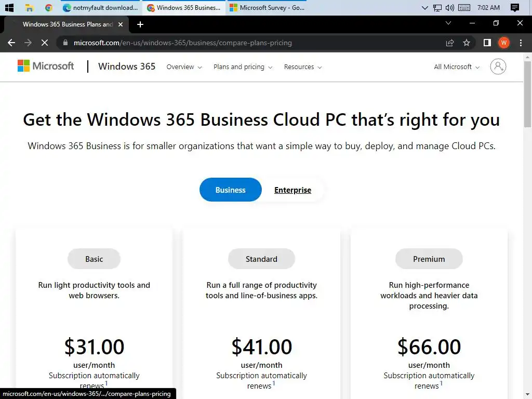Open footnote 1 under Premium renews
Image resolution: width=532 pixels, height=399 pixels.
pyautogui.click(x=441, y=383)
